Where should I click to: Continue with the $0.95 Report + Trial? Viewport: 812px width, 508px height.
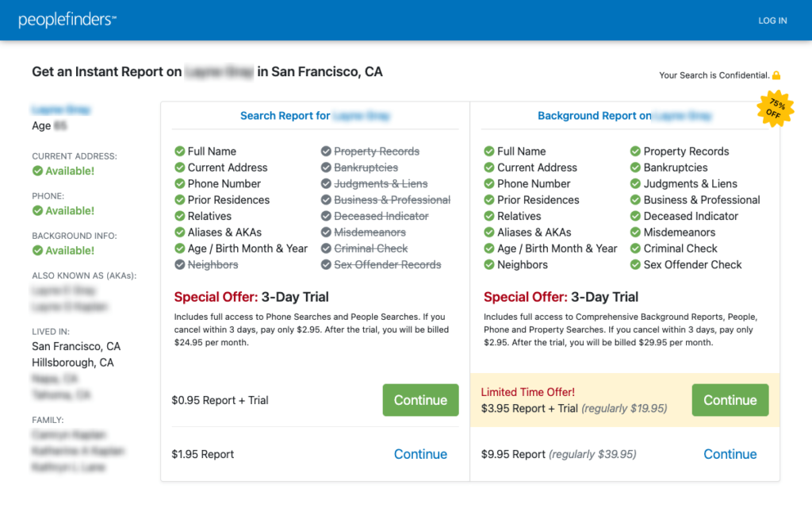(x=420, y=400)
